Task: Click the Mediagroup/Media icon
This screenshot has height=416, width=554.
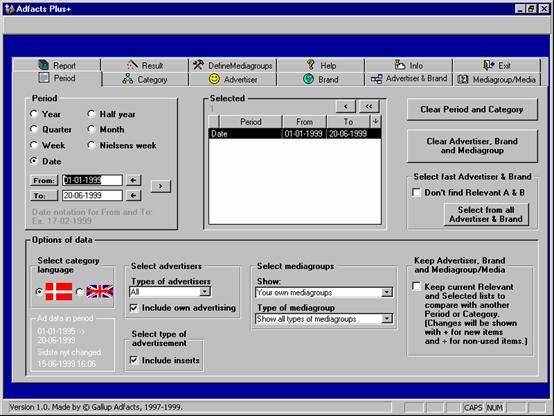Action: point(463,79)
